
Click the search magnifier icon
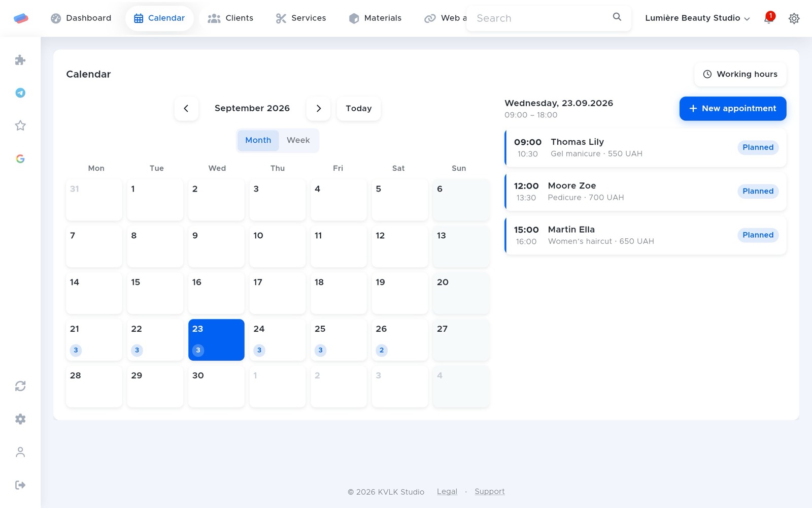(617, 17)
